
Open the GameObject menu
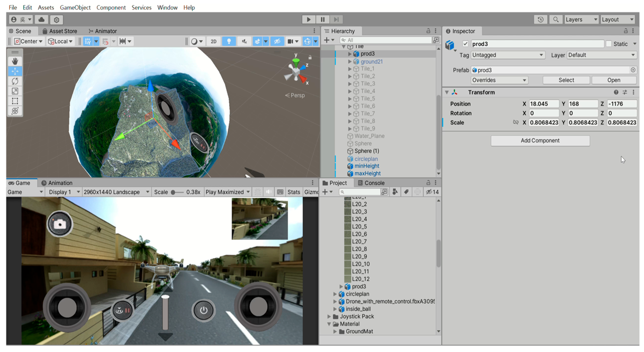[x=75, y=7]
